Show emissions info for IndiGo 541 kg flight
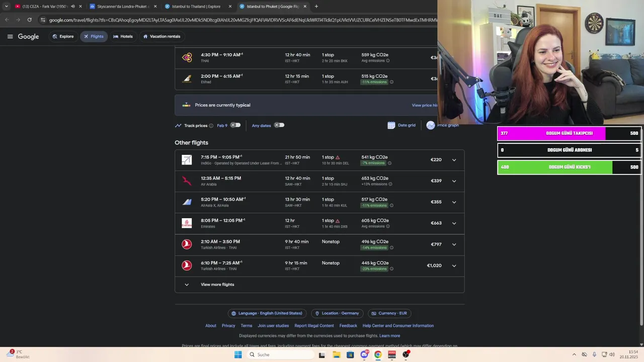 pos(389,163)
